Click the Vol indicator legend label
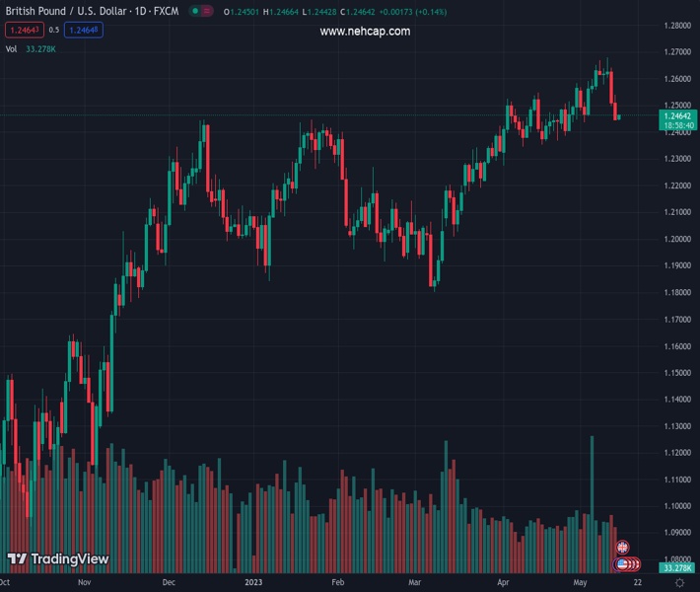 point(12,48)
